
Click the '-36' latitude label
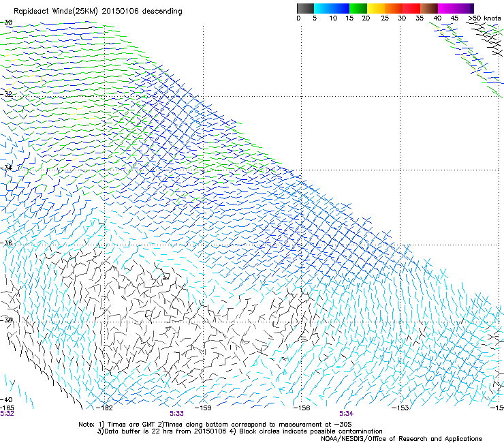[x=6, y=243]
